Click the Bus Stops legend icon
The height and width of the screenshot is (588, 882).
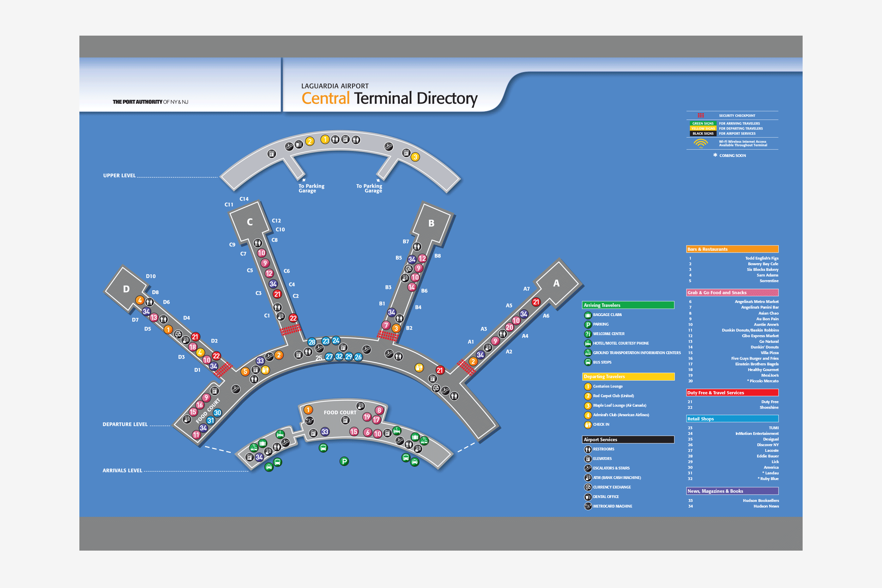[x=588, y=362]
